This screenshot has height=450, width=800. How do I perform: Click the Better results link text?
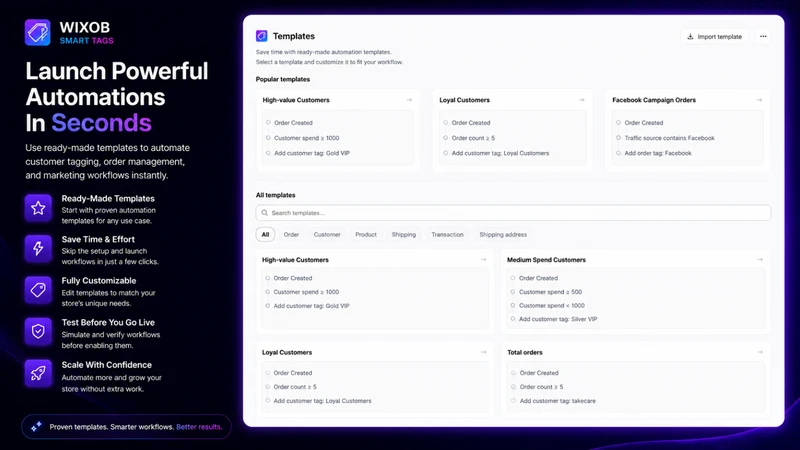tap(199, 427)
